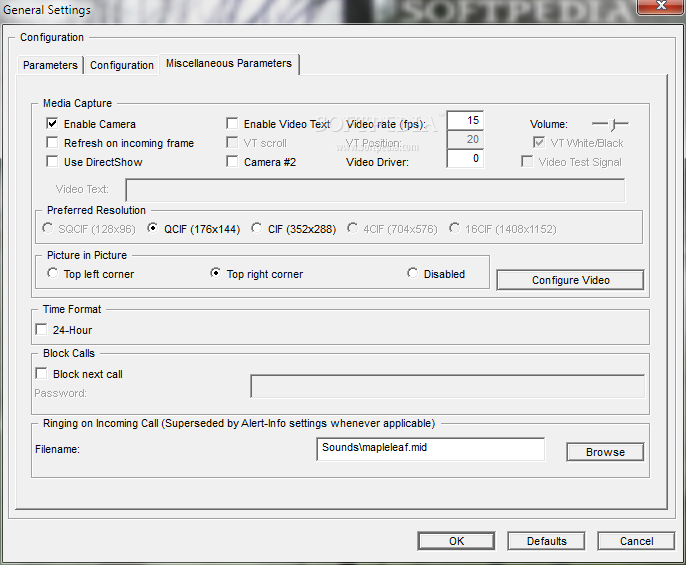This screenshot has width=686, height=565.
Task: Toggle VT White/Black checkbox
Action: coord(539,143)
